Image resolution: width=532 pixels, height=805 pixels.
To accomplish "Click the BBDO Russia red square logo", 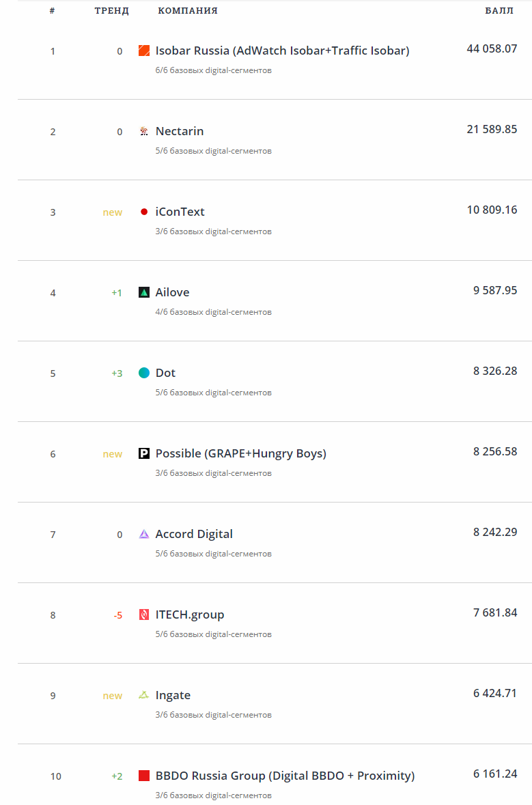I will click(144, 776).
